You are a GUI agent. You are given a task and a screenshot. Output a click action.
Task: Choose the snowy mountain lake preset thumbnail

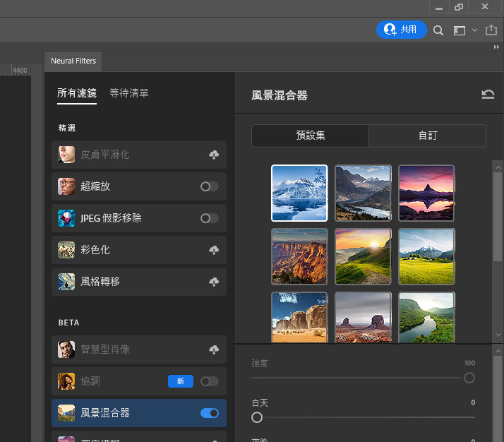point(299,193)
